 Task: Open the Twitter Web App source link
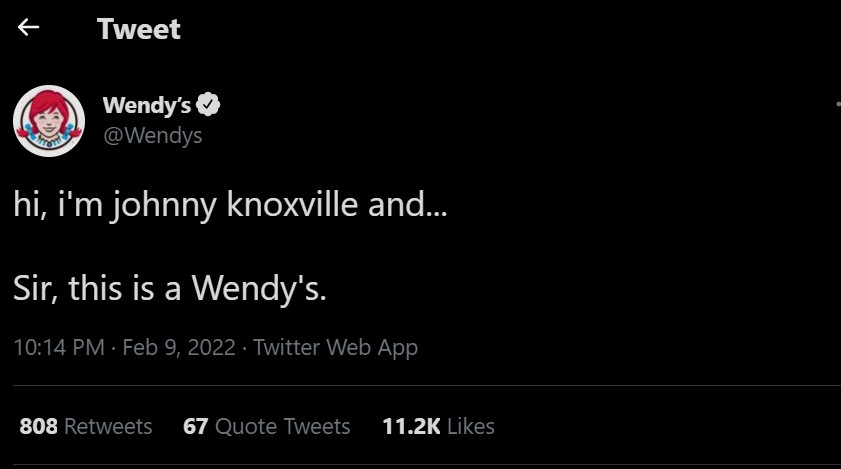[x=335, y=348]
